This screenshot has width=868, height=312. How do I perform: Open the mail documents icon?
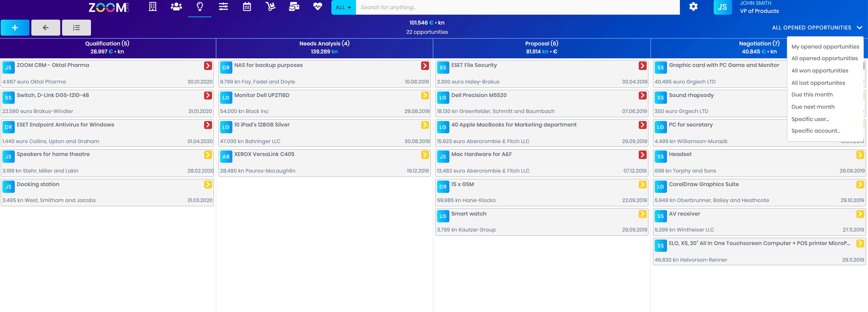tap(294, 7)
